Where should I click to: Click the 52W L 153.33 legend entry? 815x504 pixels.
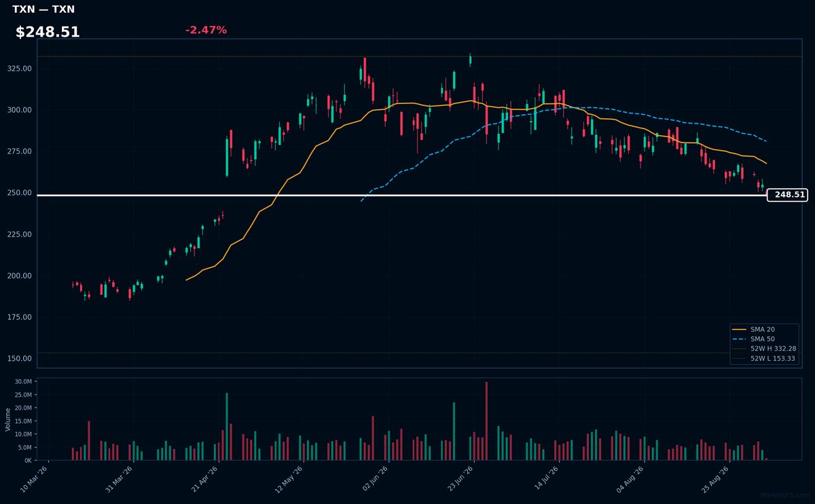click(x=764, y=359)
